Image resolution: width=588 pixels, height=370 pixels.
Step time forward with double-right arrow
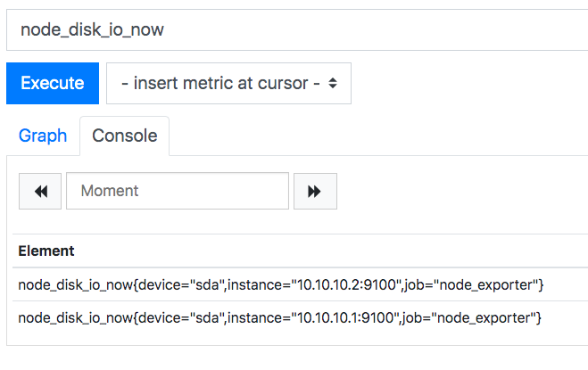coord(315,191)
